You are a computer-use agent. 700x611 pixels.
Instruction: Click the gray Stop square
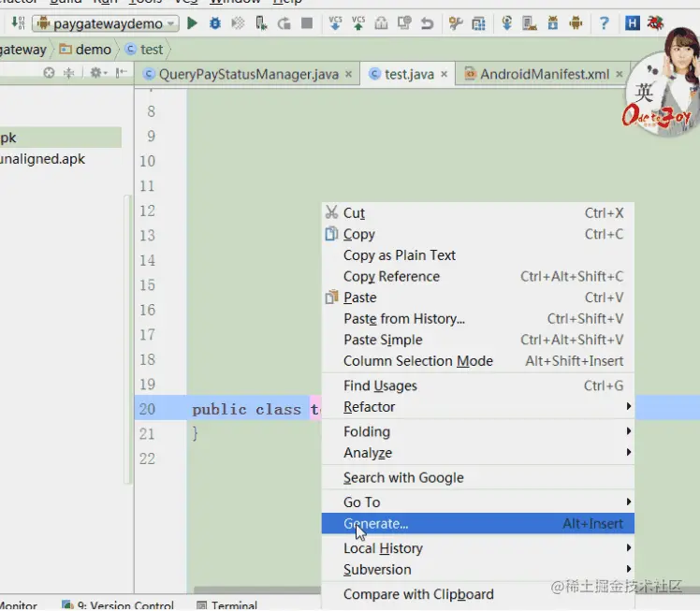(x=307, y=22)
